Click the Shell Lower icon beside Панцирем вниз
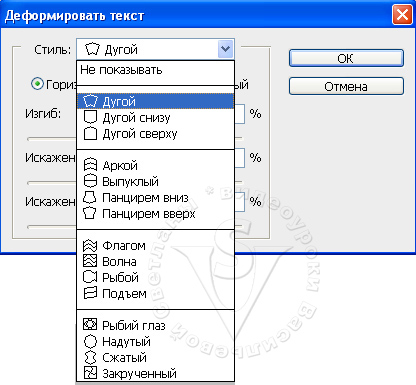Viewport: 416px width, 385px height. click(x=90, y=197)
